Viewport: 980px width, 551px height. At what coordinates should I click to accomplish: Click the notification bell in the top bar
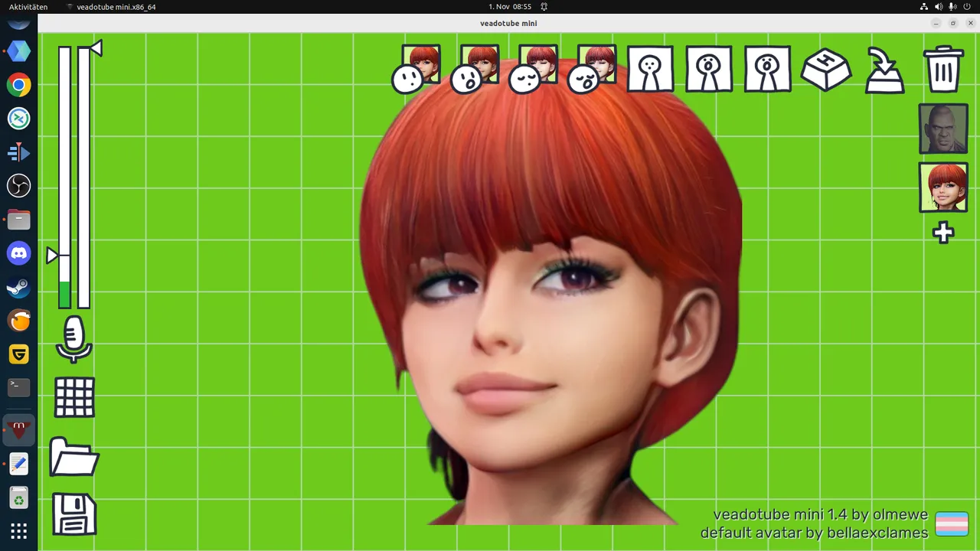tap(544, 7)
